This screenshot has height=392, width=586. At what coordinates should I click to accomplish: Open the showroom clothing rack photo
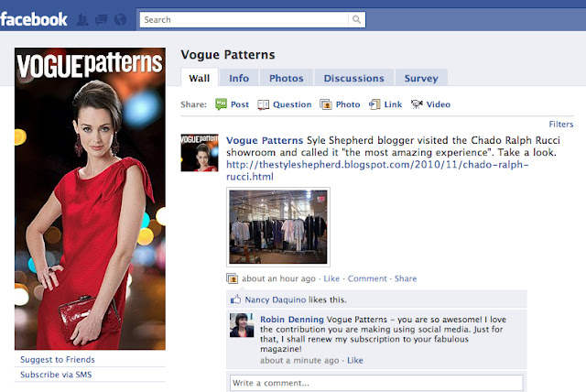(x=278, y=227)
